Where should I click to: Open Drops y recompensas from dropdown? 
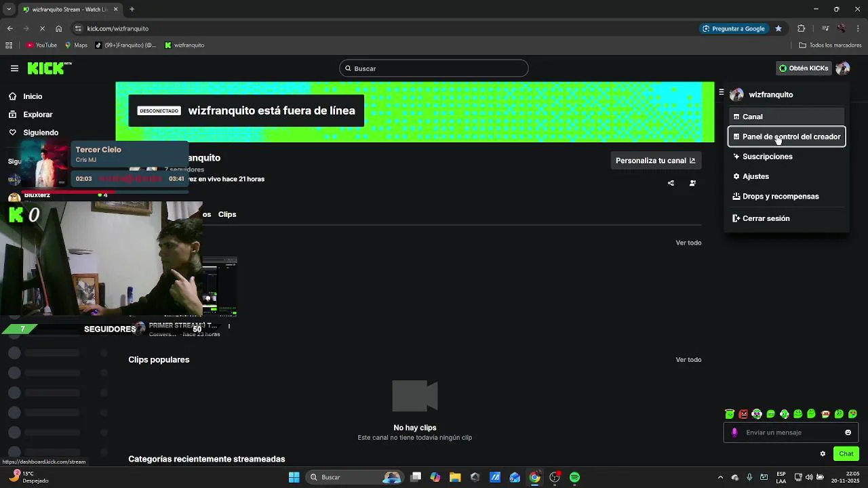click(786, 197)
